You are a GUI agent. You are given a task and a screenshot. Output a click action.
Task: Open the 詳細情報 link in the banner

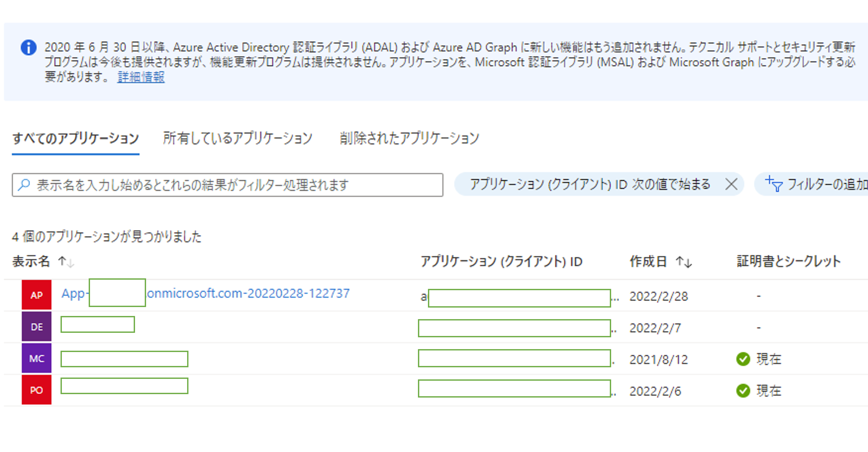point(141,77)
